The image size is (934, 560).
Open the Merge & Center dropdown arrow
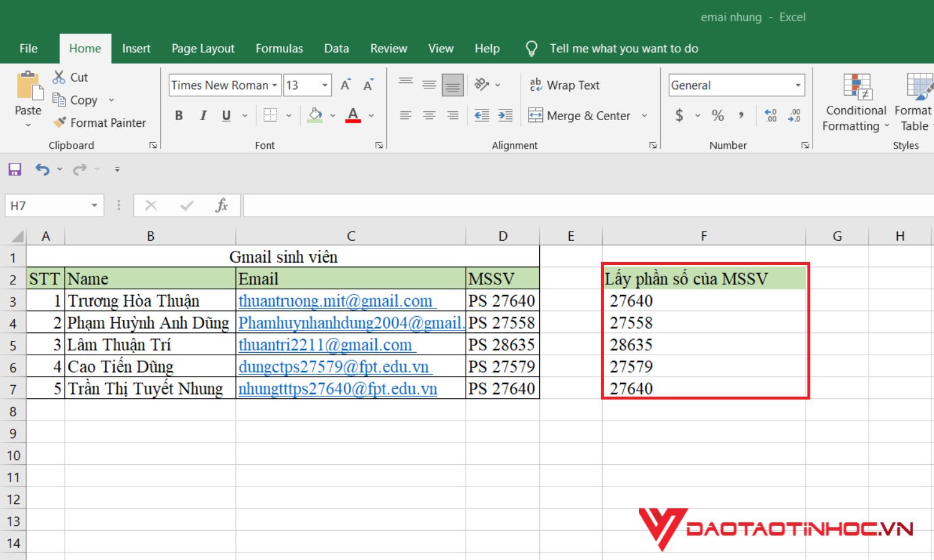(644, 115)
